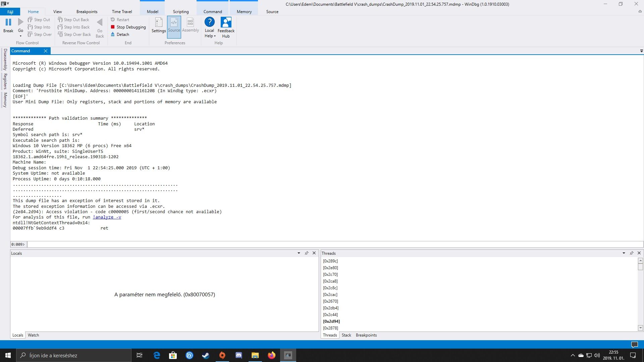Toggle Assembly mode preference

[x=190, y=26]
